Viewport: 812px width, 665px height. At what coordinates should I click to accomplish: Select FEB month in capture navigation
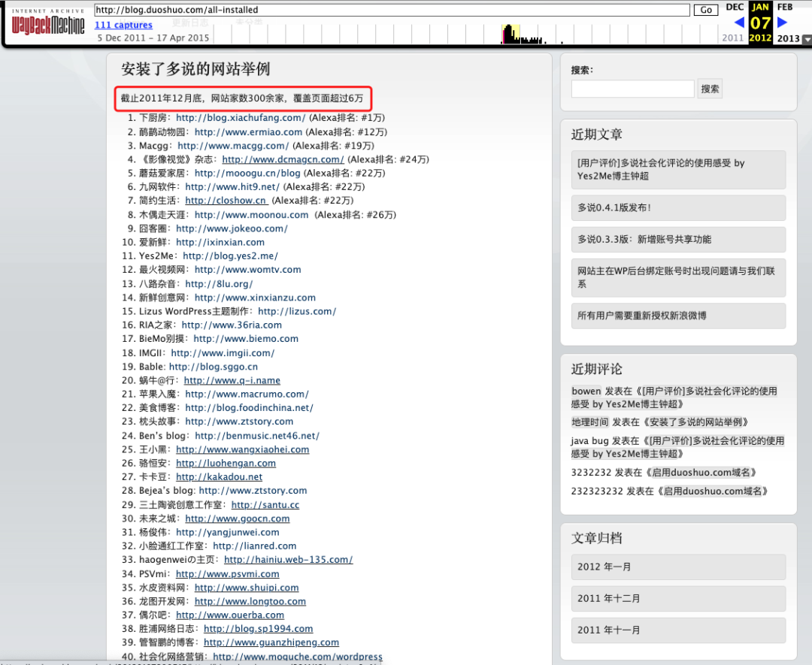pos(784,8)
